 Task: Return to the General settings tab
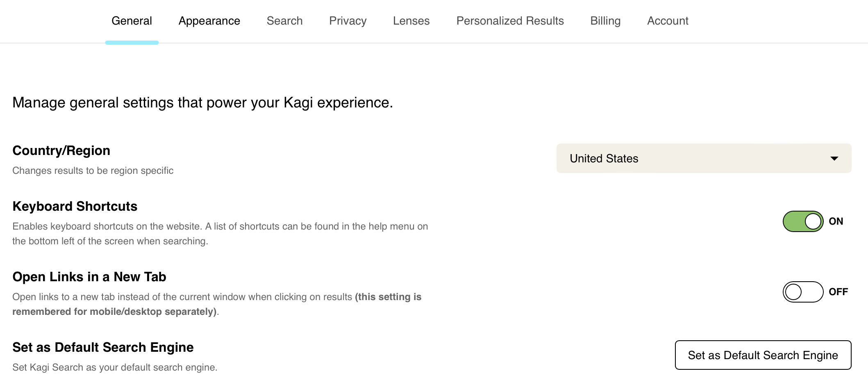[132, 20]
